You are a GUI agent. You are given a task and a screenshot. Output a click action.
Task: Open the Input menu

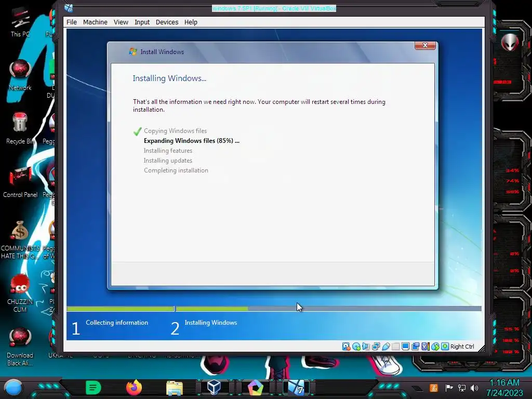tap(142, 22)
